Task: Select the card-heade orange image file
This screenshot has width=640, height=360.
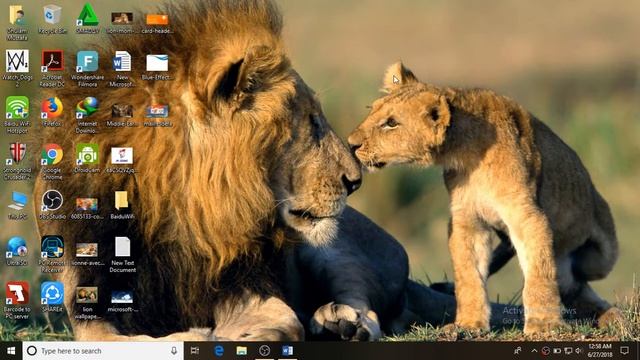Action: (x=157, y=23)
